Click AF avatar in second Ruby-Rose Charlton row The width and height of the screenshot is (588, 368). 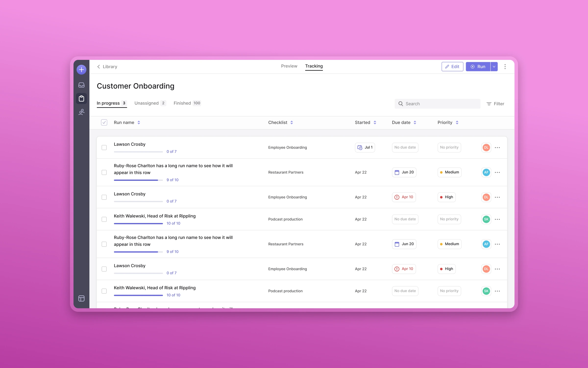486,244
